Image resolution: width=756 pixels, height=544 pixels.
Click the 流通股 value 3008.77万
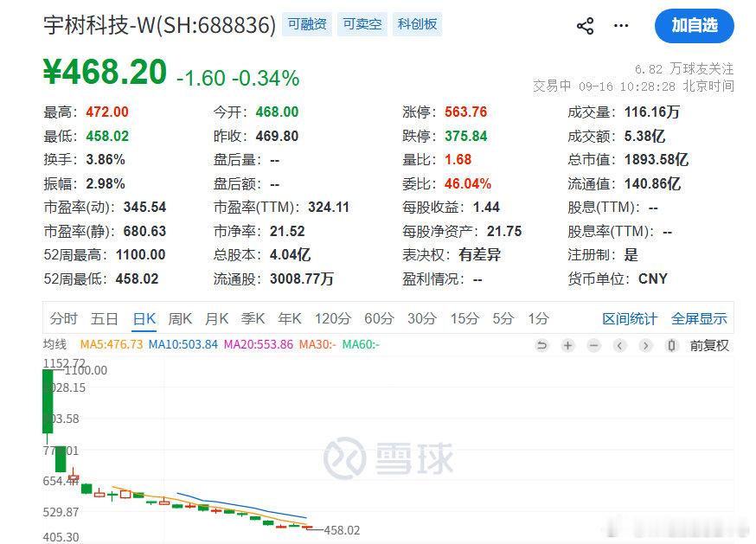pyautogui.click(x=302, y=278)
